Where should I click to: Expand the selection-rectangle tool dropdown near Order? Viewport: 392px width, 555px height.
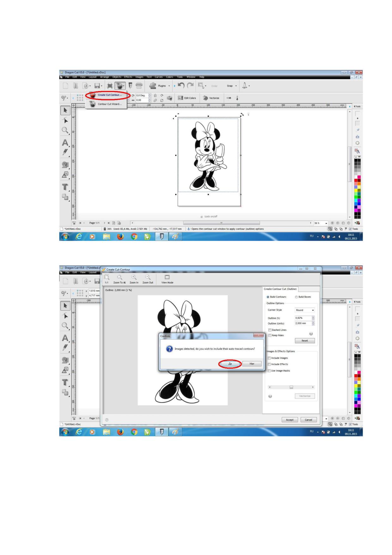[x=206, y=86]
